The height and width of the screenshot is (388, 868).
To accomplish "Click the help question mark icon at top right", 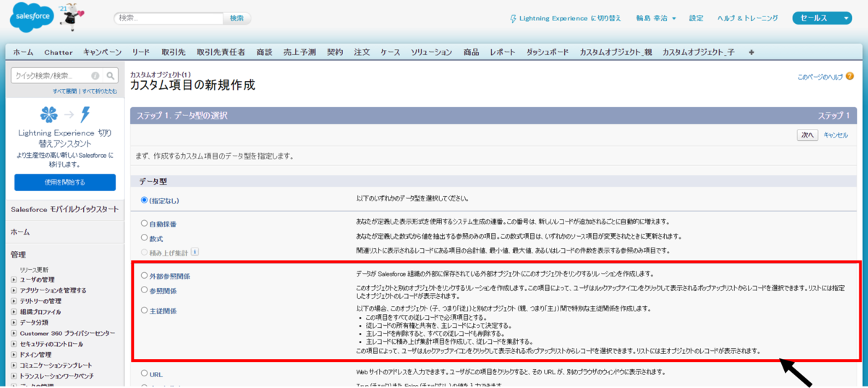I will (x=850, y=75).
